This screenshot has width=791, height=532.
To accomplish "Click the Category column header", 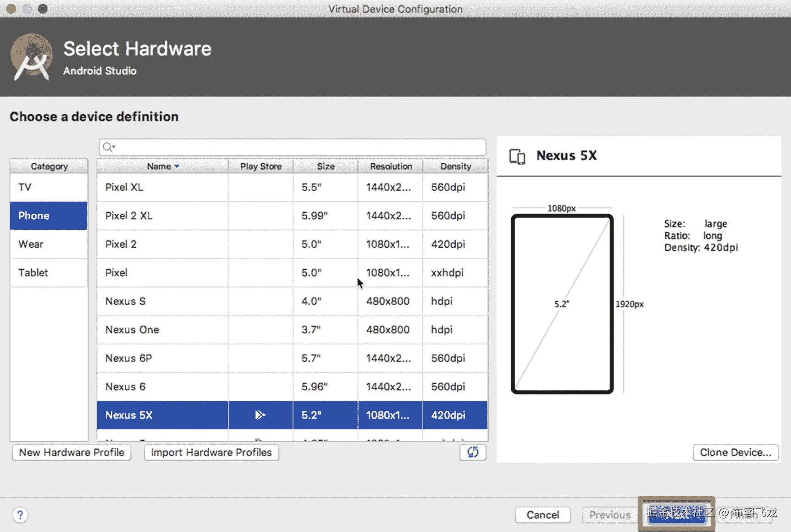I will pos(49,166).
